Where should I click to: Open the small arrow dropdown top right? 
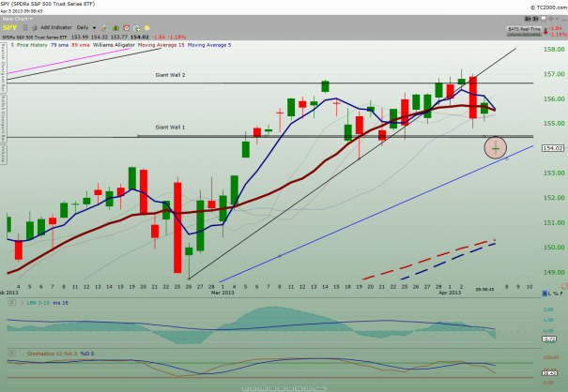click(x=557, y=19)
